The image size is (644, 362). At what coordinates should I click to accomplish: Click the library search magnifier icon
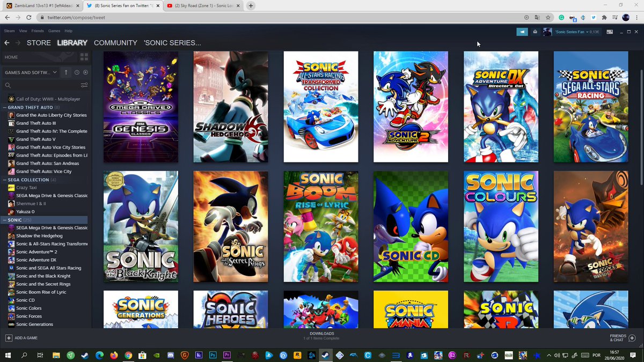8,85
